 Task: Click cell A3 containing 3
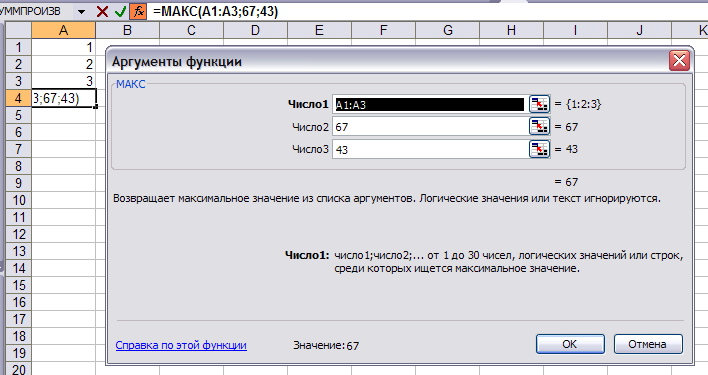coord(64,81)
